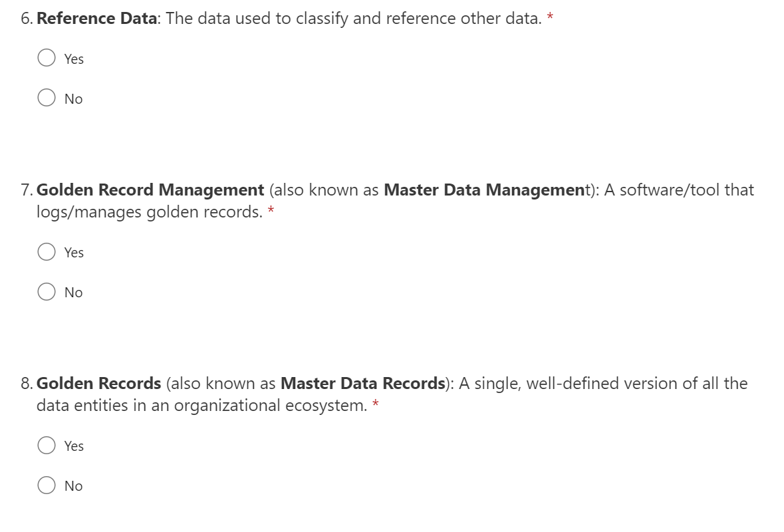Click the No label text under question 6
The image size is (784, 532).
point(73,99)
